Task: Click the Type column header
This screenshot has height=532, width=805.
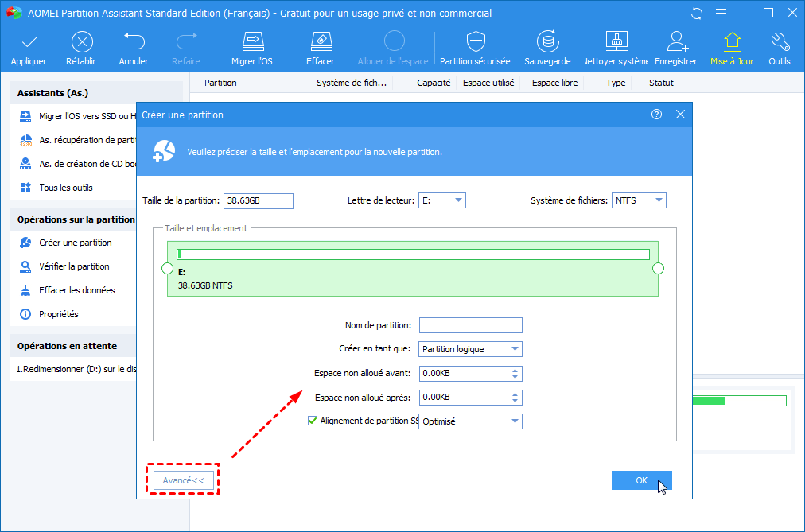Action: click(x=616, y=83)
